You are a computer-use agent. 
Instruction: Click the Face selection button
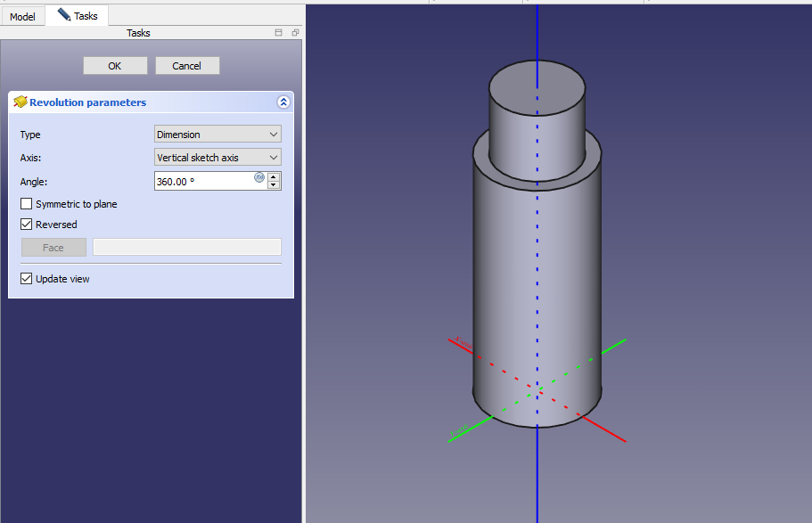pos(53,248)
